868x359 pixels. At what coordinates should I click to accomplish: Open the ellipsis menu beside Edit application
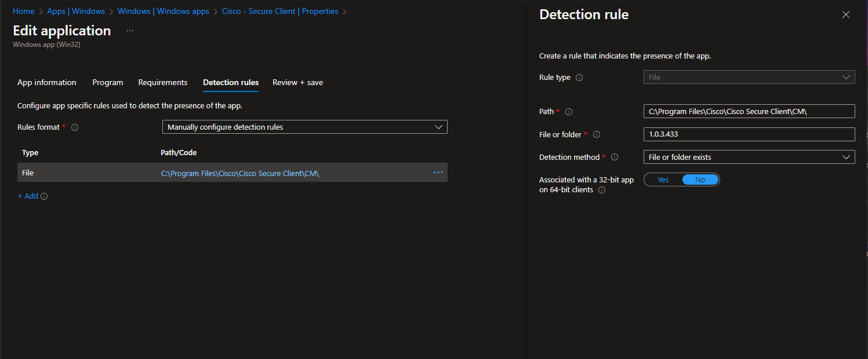pyautogui.click(x=129, y=31)
